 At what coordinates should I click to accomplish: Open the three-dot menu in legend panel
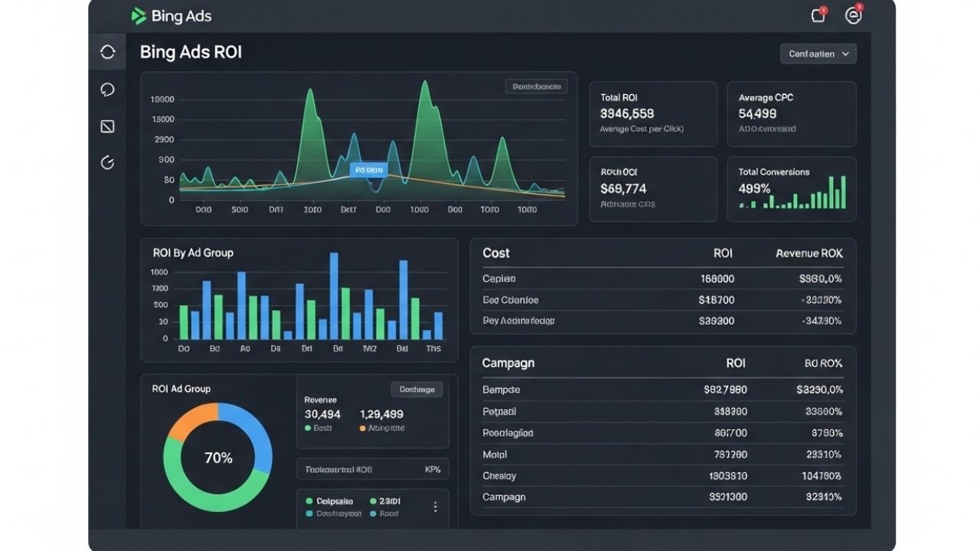435,507
